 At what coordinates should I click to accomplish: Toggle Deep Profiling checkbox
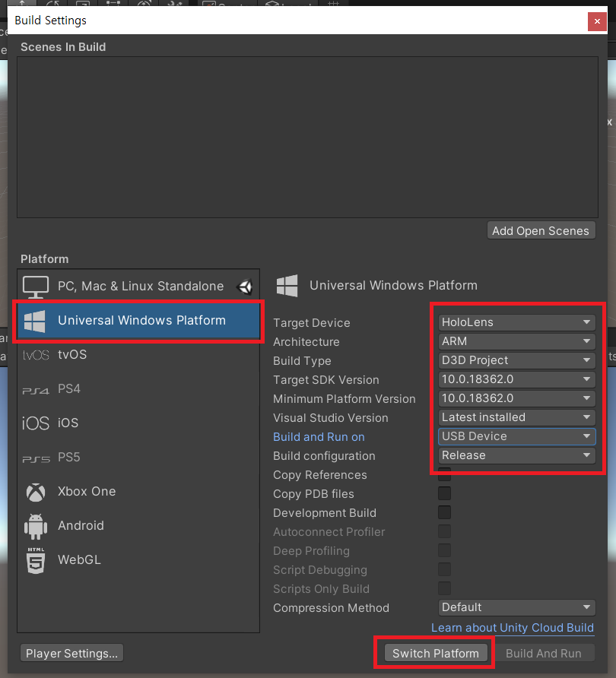tap(444, 550)
